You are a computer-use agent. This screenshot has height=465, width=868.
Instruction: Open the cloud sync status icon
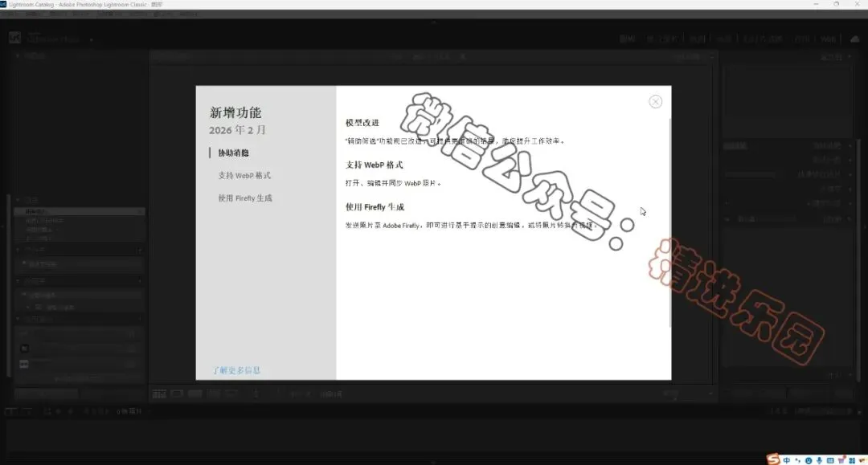pos(854,39)
